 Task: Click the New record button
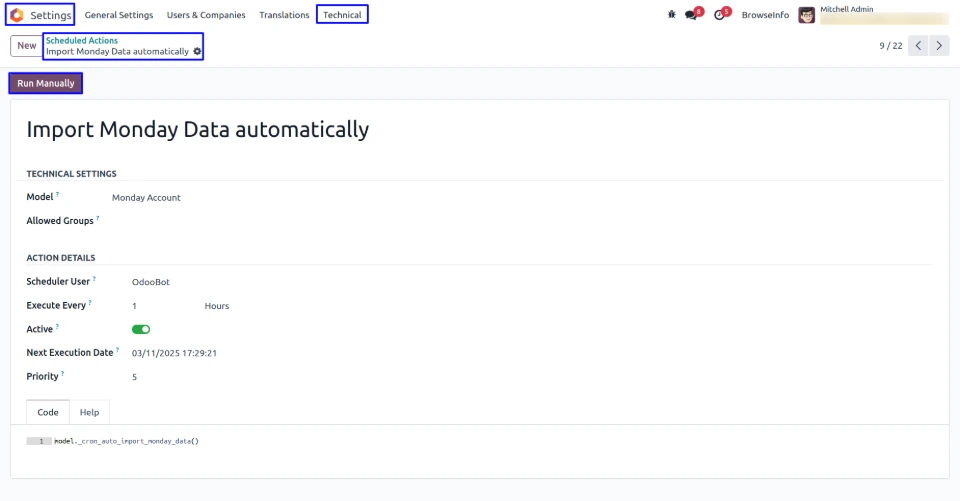[x=26, y=46]
